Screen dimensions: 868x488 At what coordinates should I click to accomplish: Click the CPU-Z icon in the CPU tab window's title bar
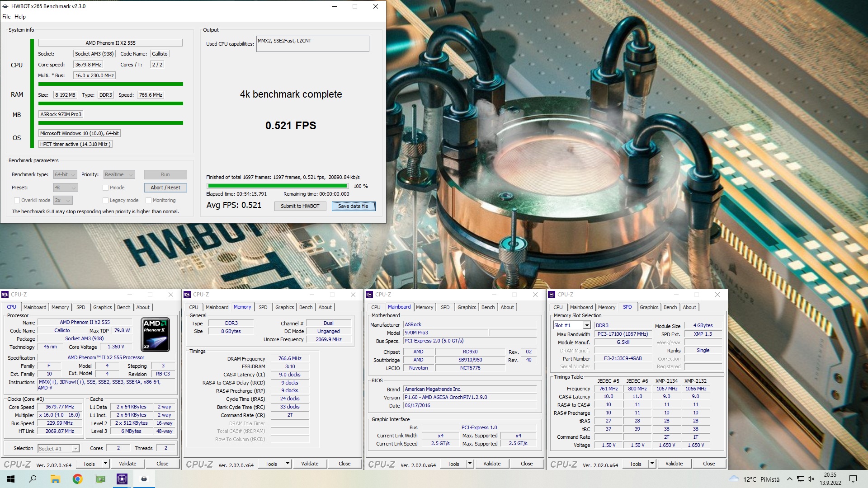(5, 295)
